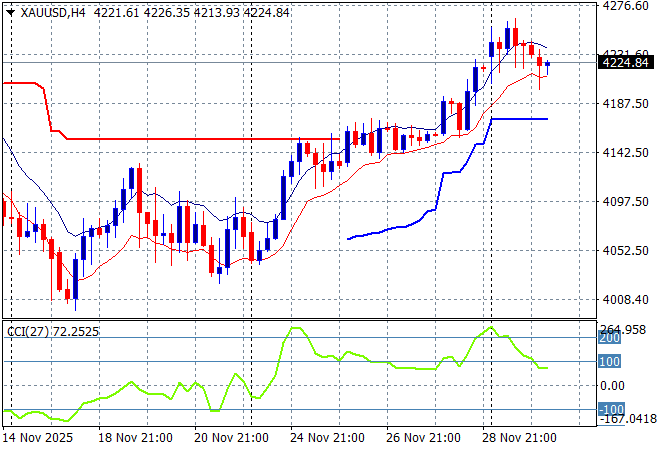Screen dimensions: 660x450
Task: Click the -167.0418 CCI scale minimum
Action: pyautogui.click(x=630, y=419)
